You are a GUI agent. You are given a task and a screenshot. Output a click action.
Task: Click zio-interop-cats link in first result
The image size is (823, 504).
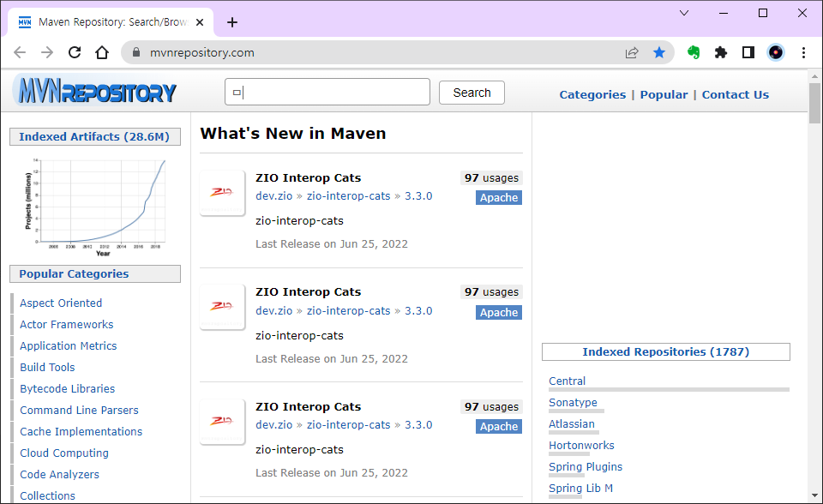[x=349, y=195]
